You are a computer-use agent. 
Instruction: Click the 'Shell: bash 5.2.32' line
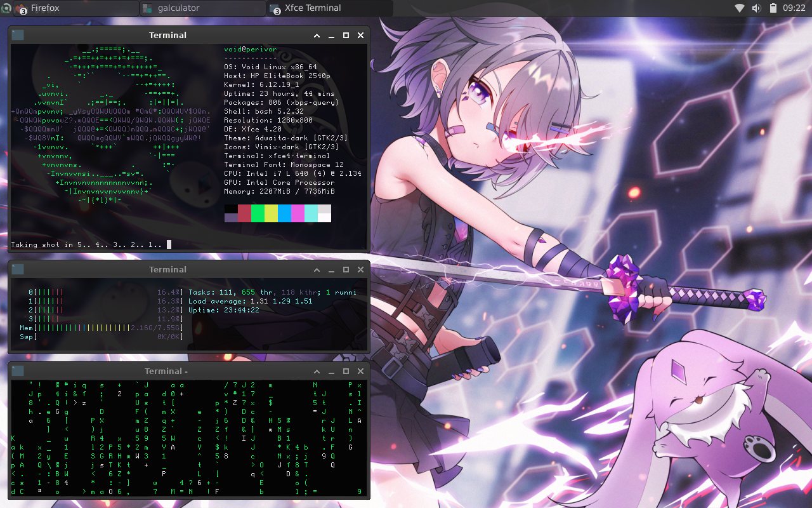(x=264, y=111)
